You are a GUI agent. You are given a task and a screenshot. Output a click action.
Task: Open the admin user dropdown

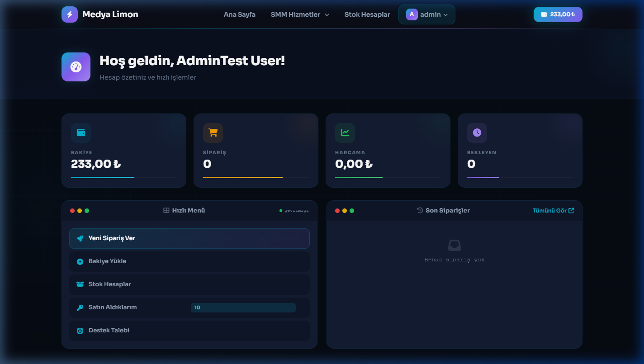tap(426, 14)
